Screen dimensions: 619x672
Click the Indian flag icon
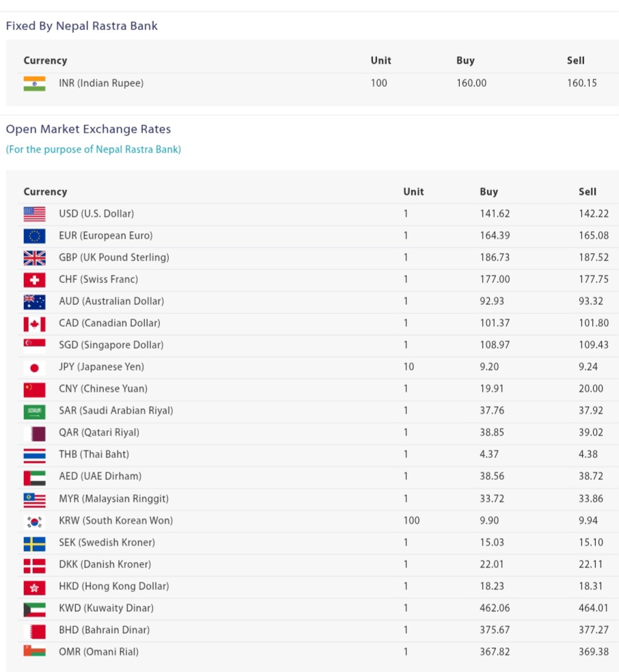pos(34,83)
